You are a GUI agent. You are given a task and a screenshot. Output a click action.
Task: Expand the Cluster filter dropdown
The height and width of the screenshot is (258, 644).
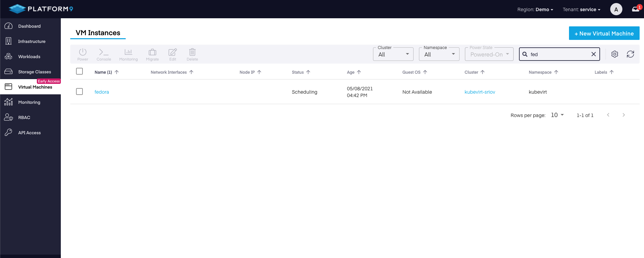point(393,54)
